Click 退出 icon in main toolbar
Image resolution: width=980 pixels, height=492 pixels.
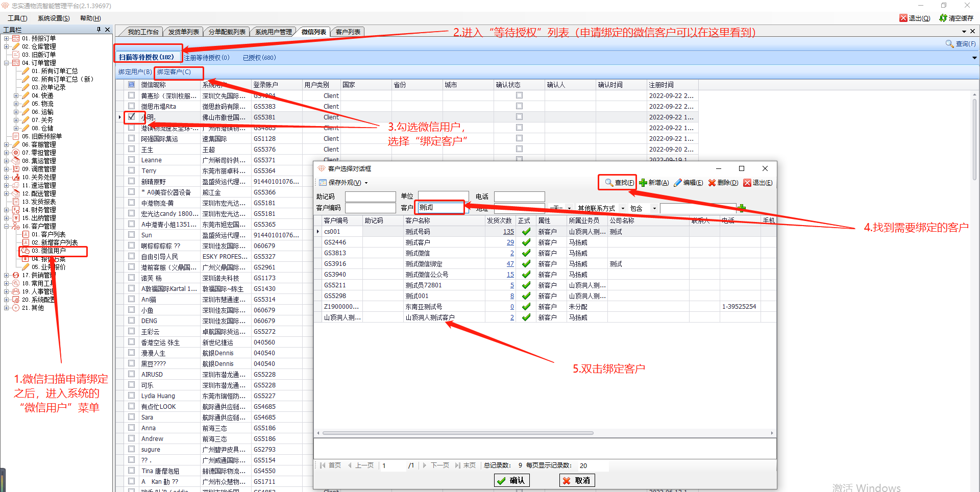coord(903,18)
